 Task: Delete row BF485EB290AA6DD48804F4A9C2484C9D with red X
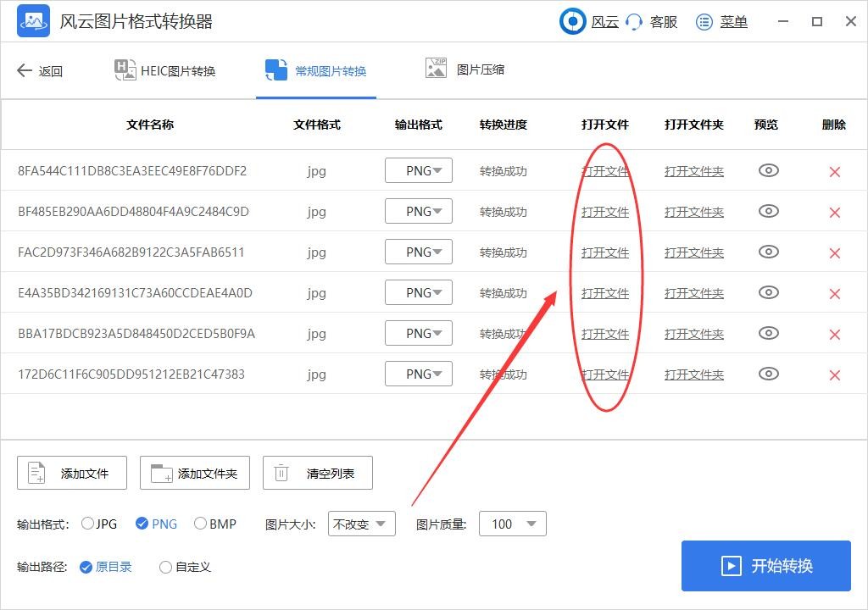click(x=835, y=212)
